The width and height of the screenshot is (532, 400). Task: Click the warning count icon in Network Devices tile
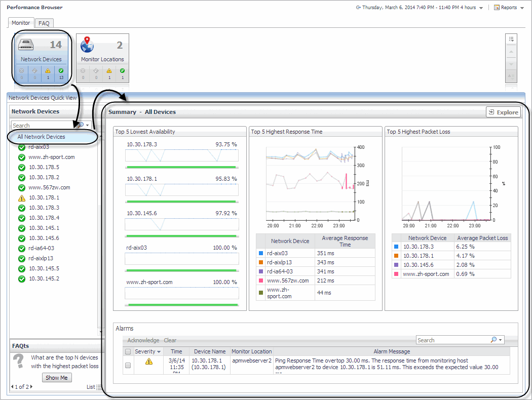pyautogui.click(x=48, y=71)
